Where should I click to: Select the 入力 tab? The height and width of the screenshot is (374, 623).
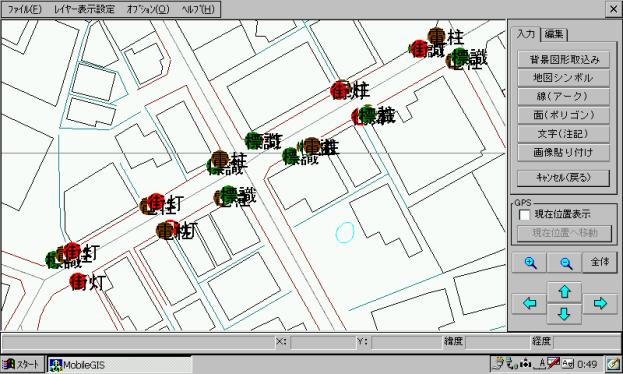[x=526, y=34]
